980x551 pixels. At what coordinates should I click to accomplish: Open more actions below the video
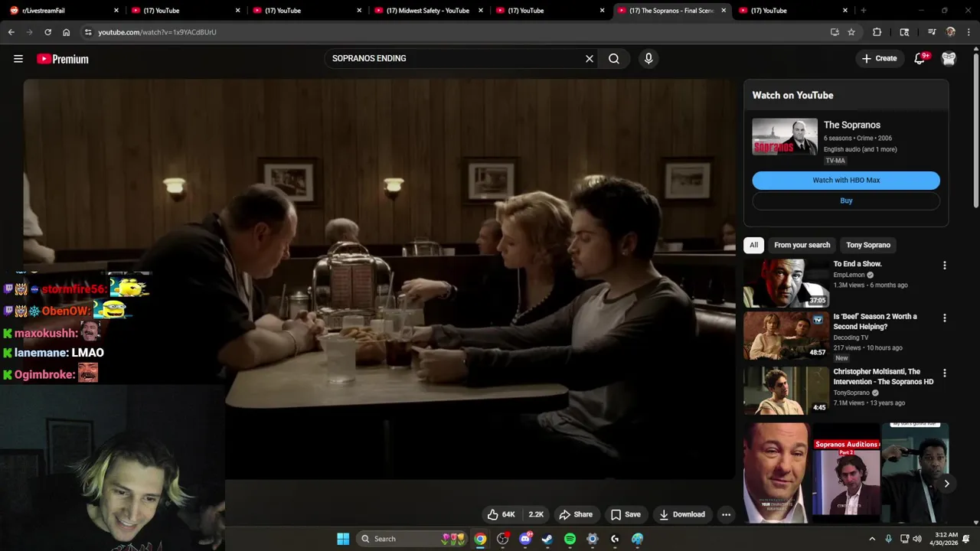726,514
